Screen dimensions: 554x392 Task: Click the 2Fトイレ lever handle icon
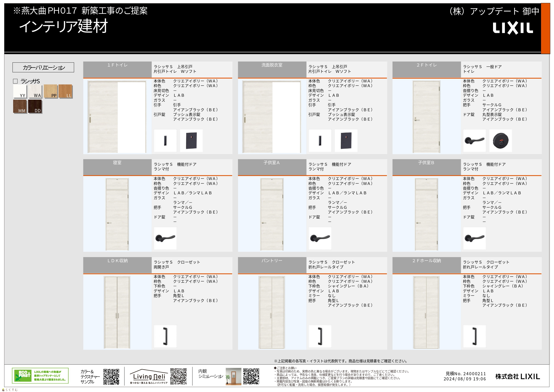coord(474,140)
